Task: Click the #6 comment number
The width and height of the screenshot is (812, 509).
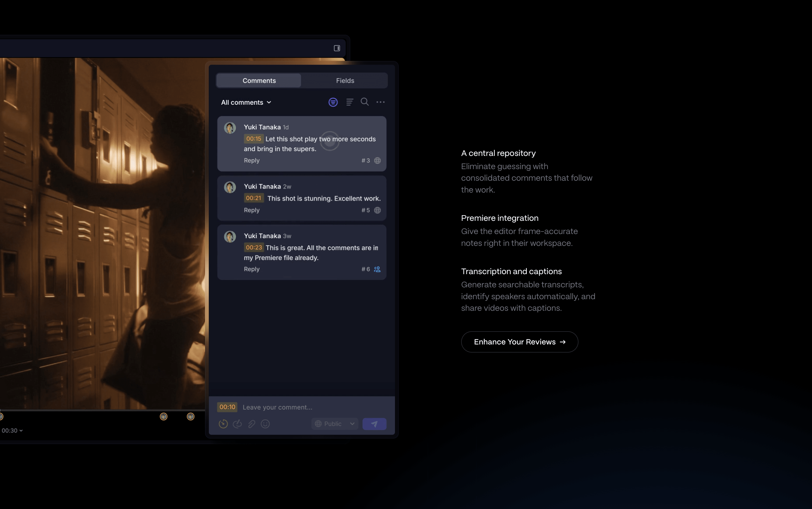Action: (365, 269)
